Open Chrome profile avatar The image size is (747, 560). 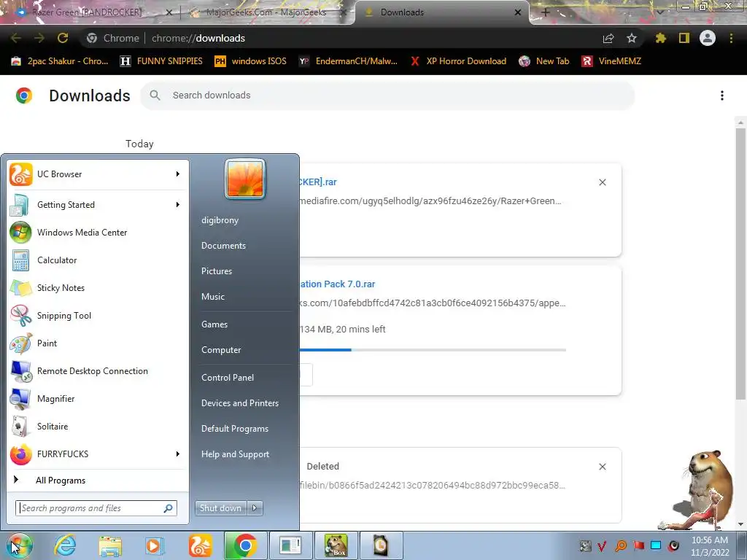(x=708, y=38)
